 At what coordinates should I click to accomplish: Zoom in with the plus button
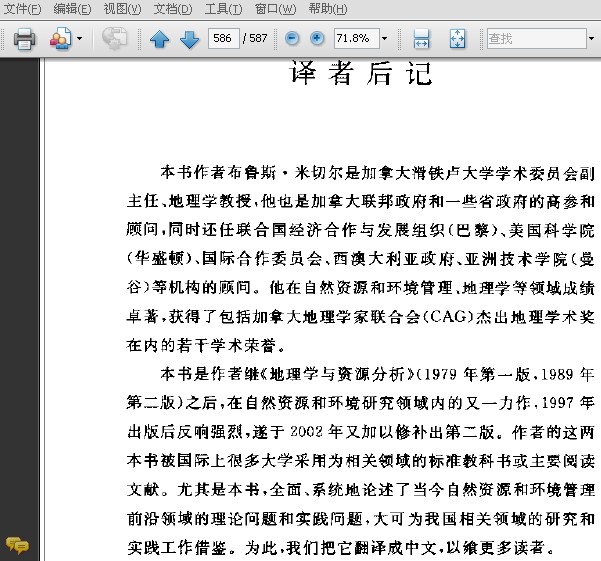click(x=317, y=38)
